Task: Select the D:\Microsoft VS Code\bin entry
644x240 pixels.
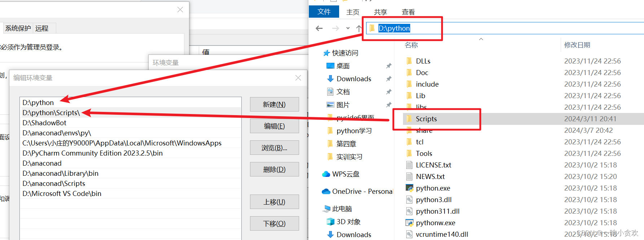Action: (x=131, y=193)
